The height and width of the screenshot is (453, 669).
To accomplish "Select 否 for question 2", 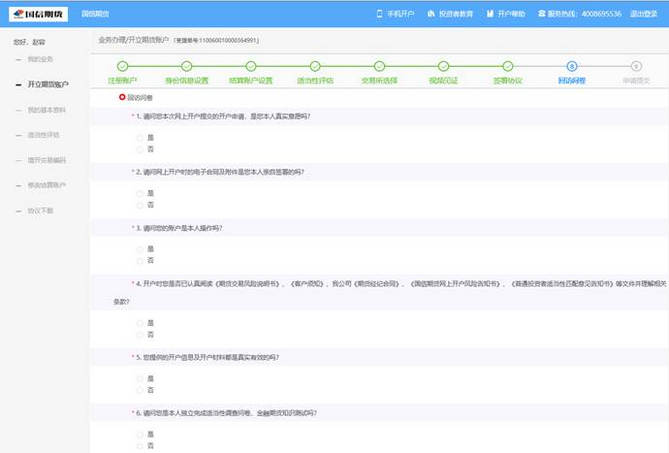I will click(x=140, y=205).
